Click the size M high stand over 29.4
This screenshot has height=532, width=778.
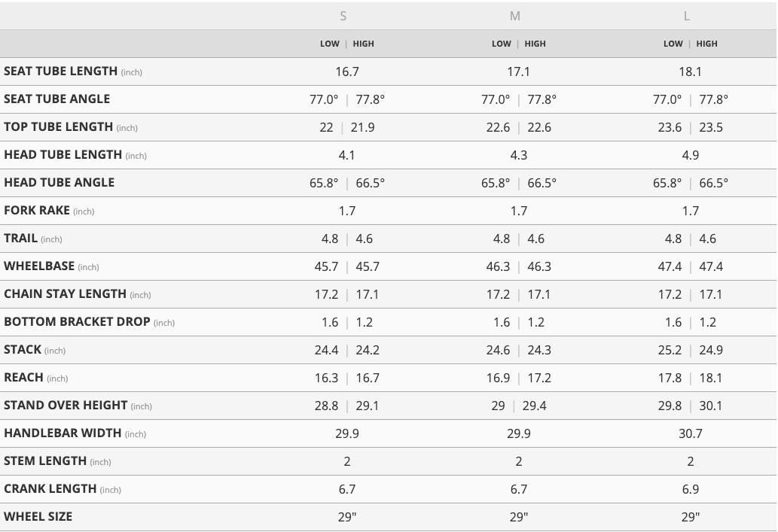coord(535,406)
